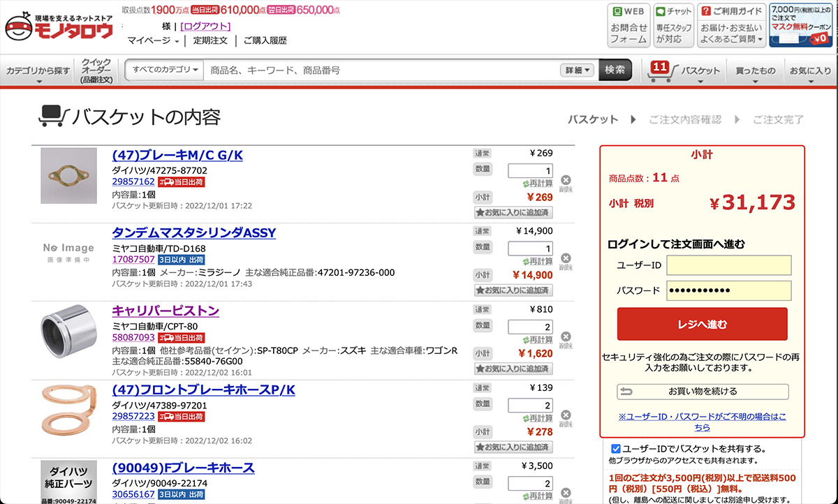Open the (47)フロントブレーキホースP/K product link

pos(204,390)
